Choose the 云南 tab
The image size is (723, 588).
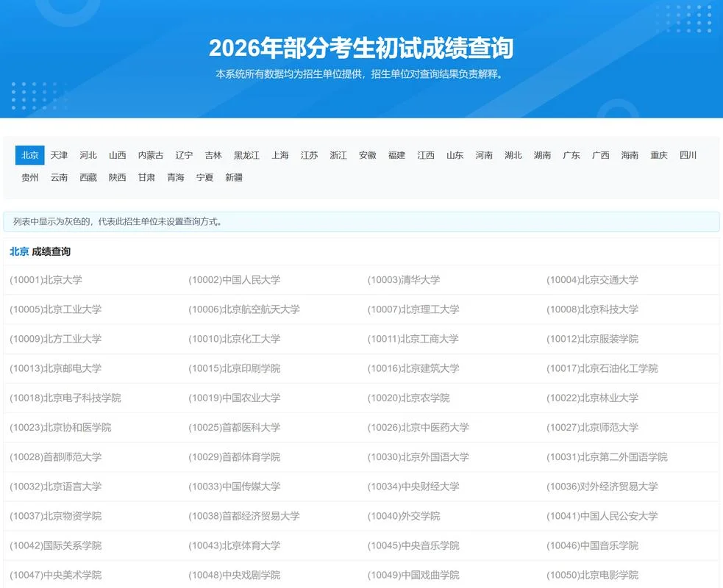59,177
